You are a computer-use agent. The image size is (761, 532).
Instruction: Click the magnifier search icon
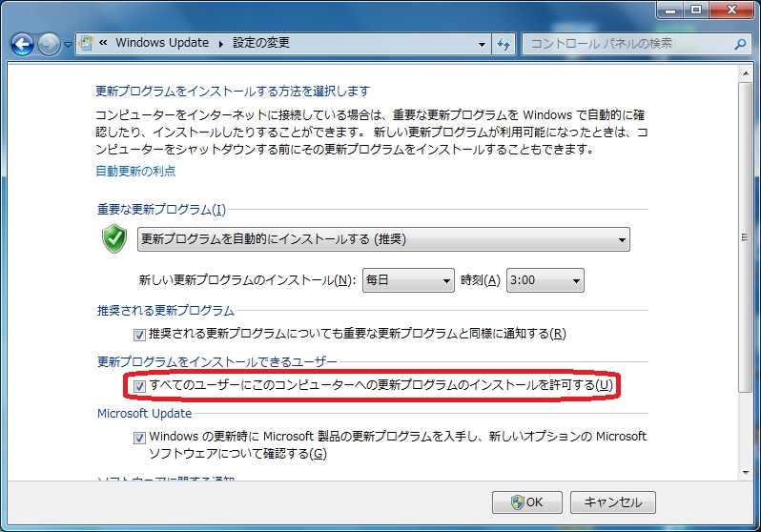point(740,44)
